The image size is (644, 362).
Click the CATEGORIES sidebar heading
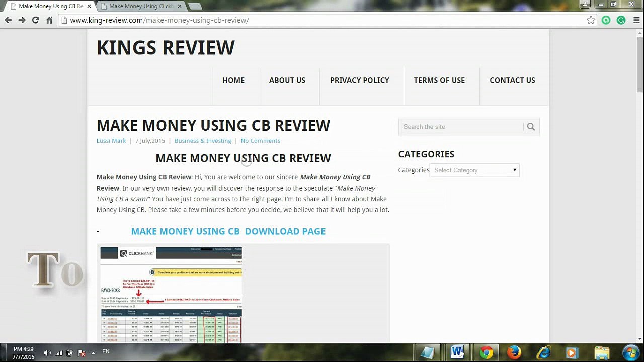coord(426,154)
